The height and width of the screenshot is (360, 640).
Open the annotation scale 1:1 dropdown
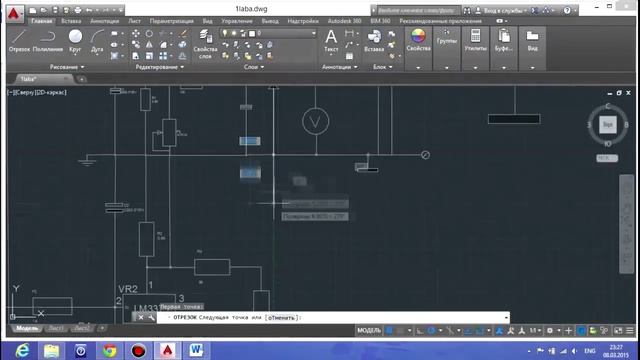click(x=535, y=330)
